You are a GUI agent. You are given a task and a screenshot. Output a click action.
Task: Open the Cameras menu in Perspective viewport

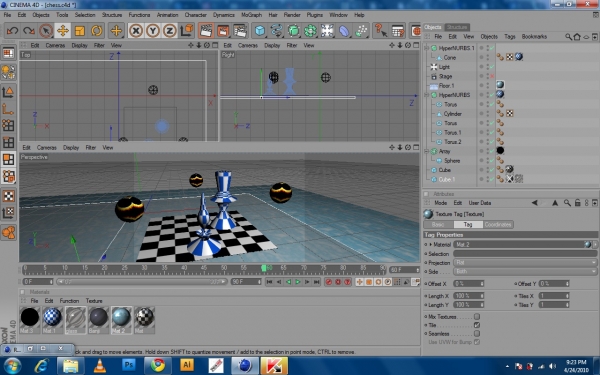47,147
